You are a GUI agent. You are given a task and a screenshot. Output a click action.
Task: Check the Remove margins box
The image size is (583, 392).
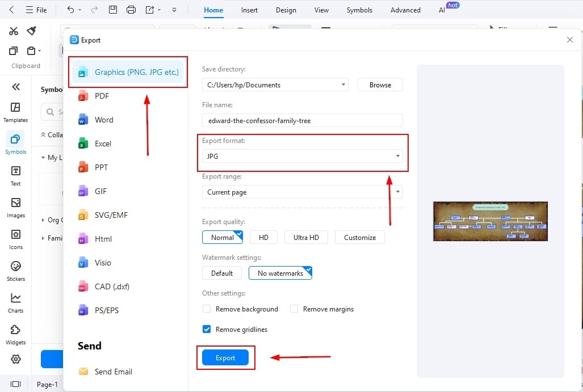[x=293, y=309]
